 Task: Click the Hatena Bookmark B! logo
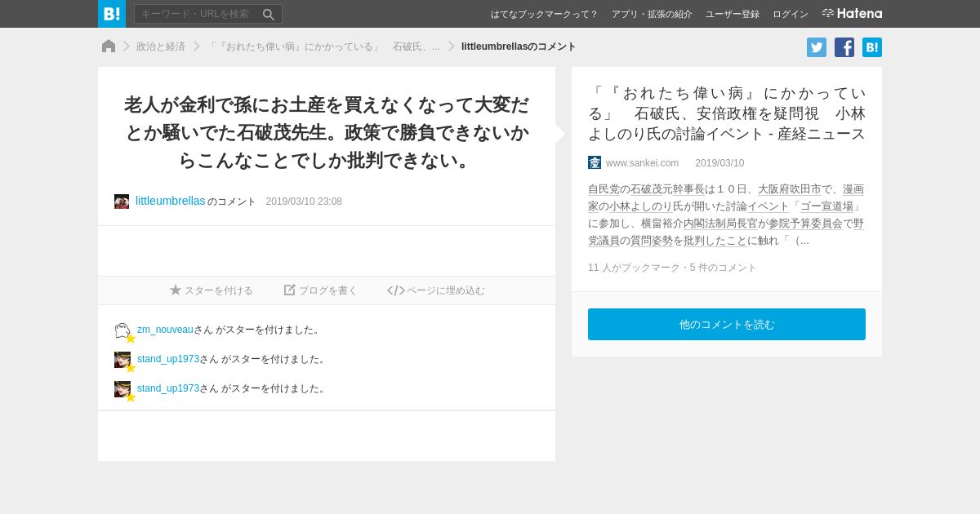click(x=112, y=14)
